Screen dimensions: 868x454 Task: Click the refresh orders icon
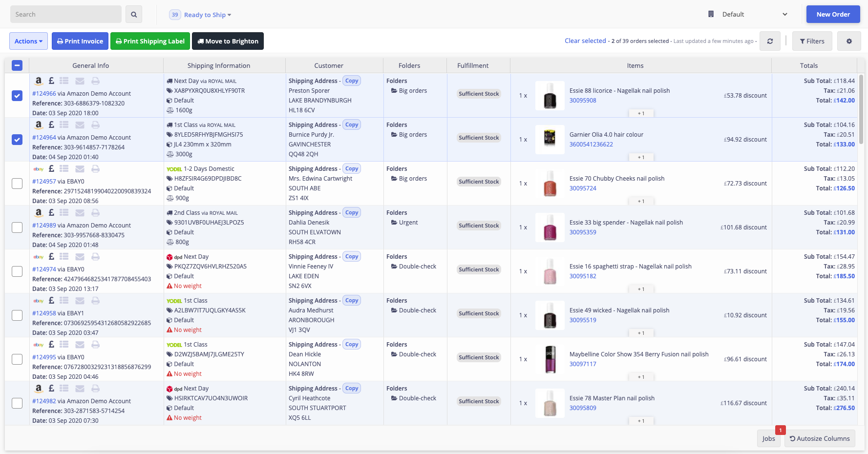tap(770, 41)
